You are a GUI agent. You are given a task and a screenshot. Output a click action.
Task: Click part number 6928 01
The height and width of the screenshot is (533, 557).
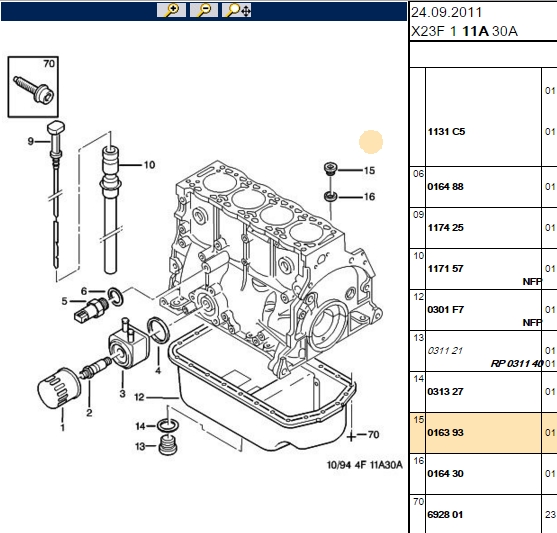point(445,515)
